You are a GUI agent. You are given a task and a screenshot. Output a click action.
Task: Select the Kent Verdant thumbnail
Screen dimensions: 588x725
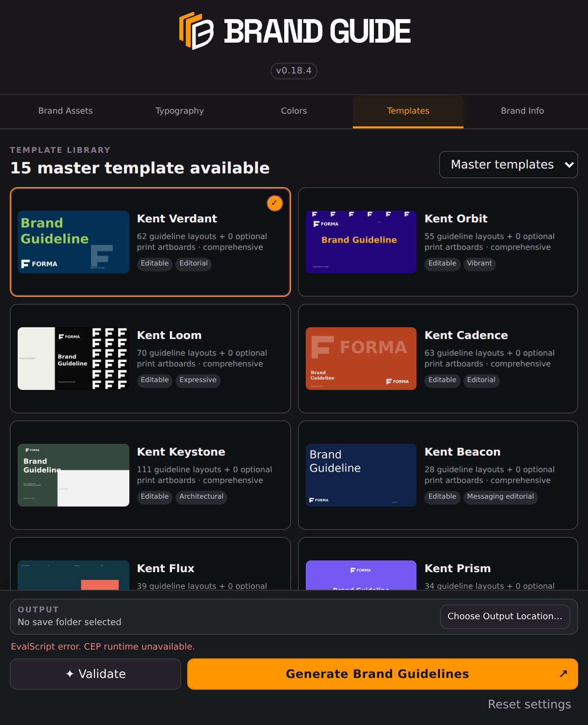pos(73,242)
